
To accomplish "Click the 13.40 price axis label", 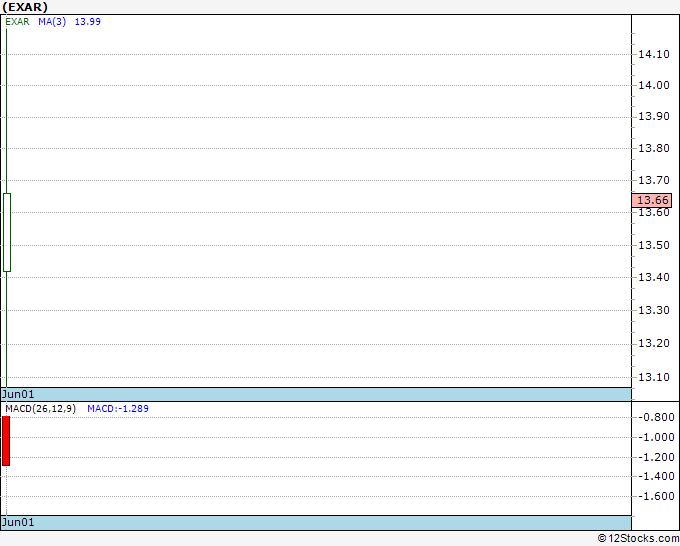I will pyautogui.click(x=654, y=277).
